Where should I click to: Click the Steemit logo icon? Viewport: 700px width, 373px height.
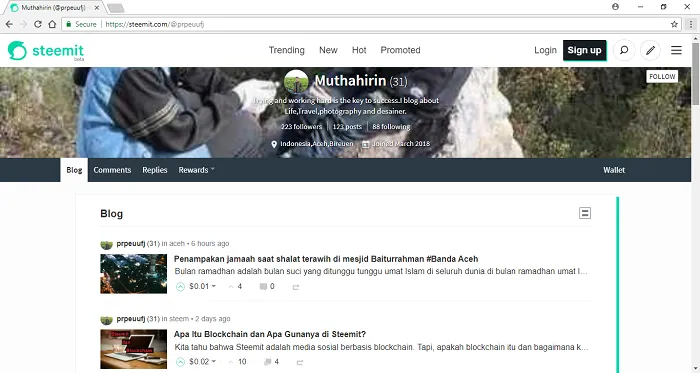pyautogui.click(x=17, y=50)
